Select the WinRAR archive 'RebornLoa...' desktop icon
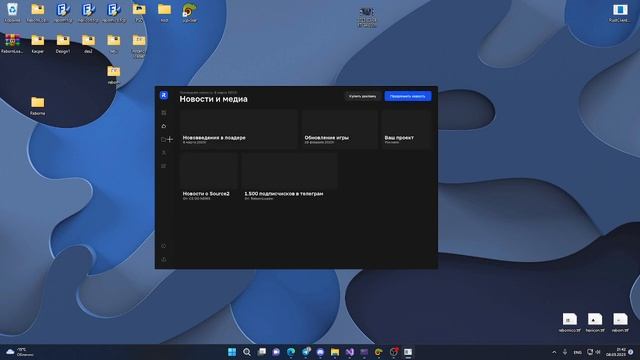 pos(12,44)
